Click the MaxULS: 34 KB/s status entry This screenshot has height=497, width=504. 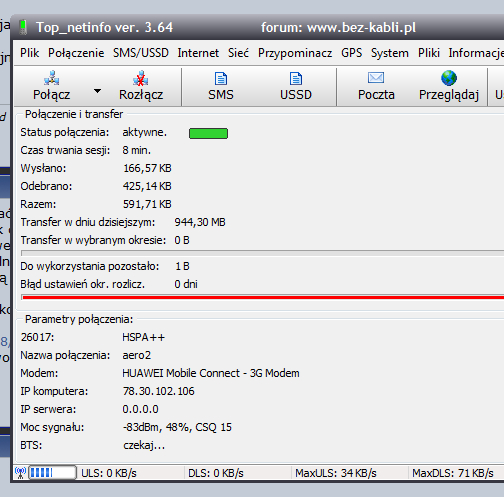[x=336, y=473]
